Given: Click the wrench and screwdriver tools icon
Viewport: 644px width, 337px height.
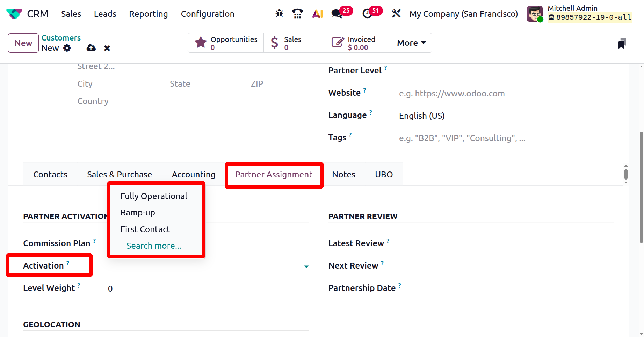Looking at the screenshot, I should point(396,14).
